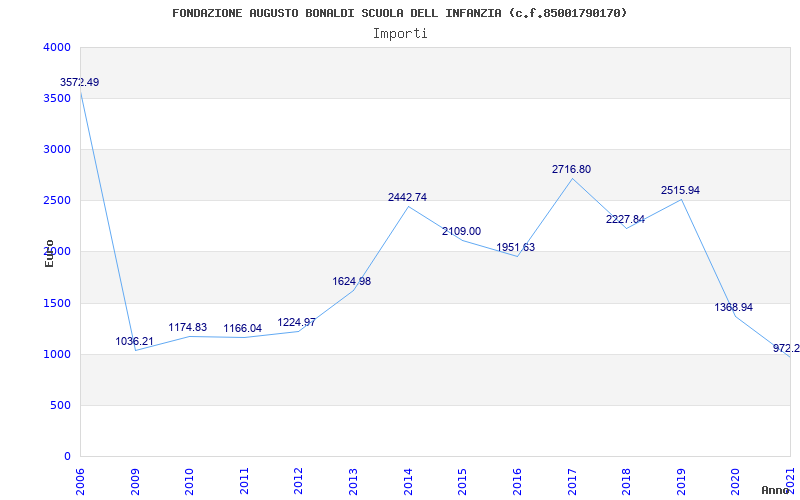Click the Importi chart subtitle
This screenshot has height=500, width=800.
tap(400, 34)
